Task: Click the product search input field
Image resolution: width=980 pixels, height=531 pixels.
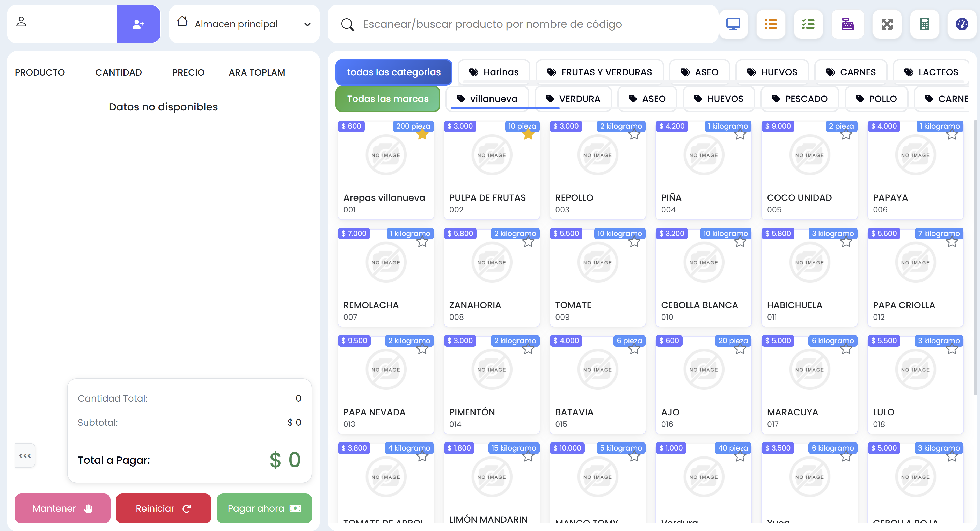Action: (533, 24)
